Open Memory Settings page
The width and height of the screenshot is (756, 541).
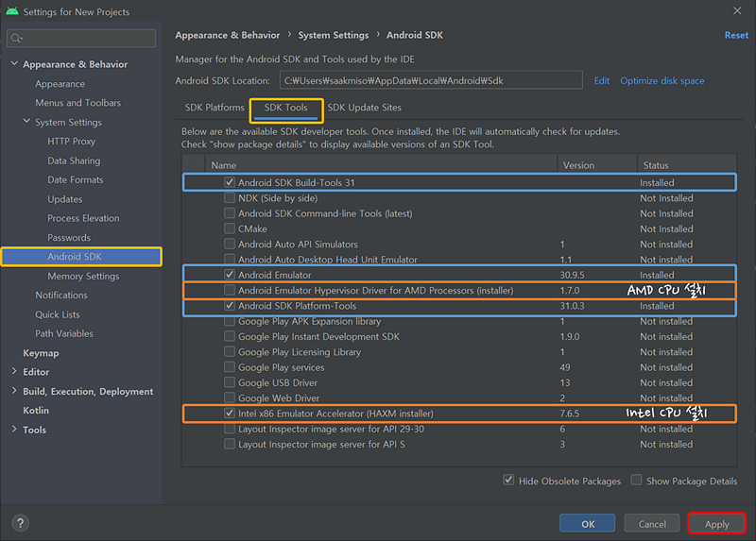[83, 276]
